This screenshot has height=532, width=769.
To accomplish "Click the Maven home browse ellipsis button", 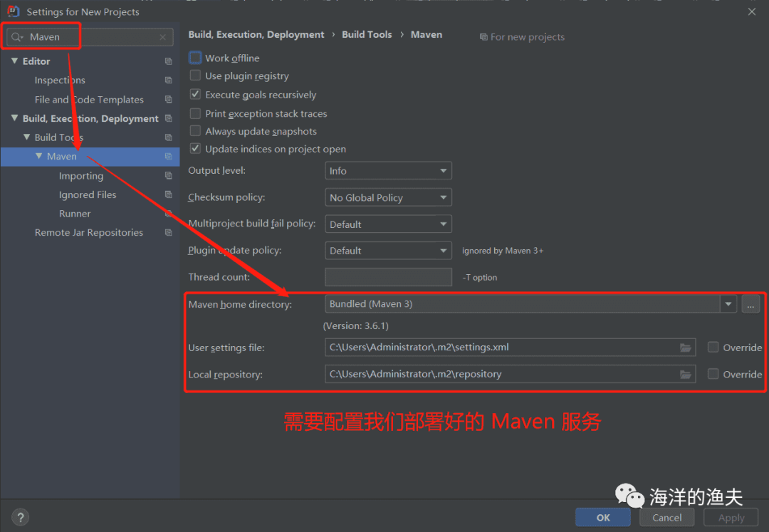I will pos(750,304).
